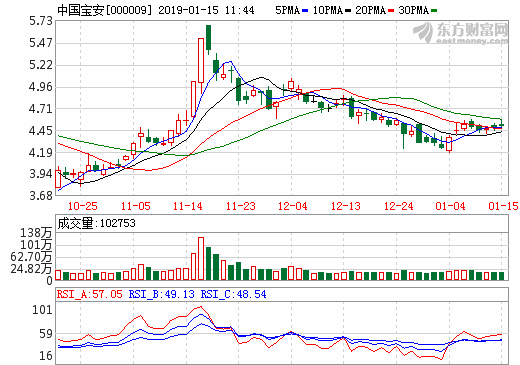The width and height of the screenshot is (520, 365).
Task: Click the 101万 volume axis label
Action: point(37,245)
